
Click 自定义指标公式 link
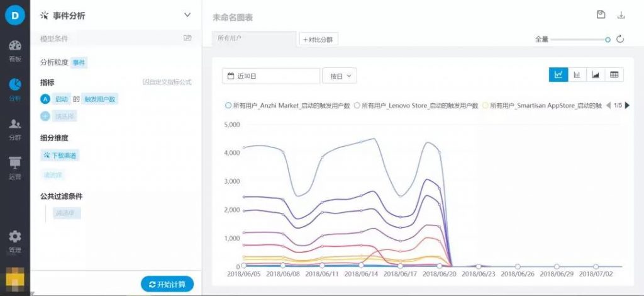pos(167,82)
